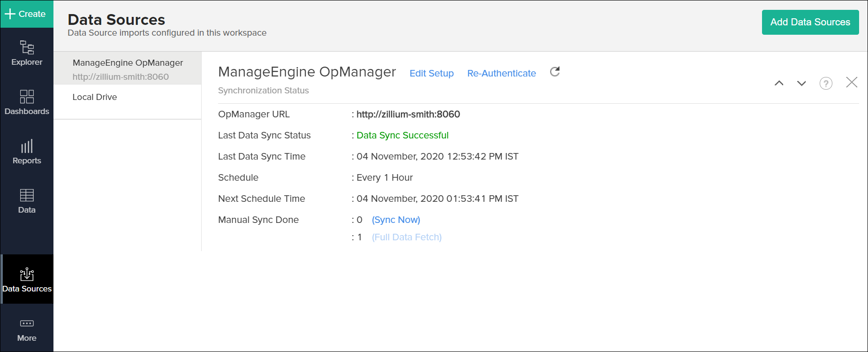This screenshot has height=352, width=868.
Task: Click the Sync Now link
Action: click(x=396, y=220)
